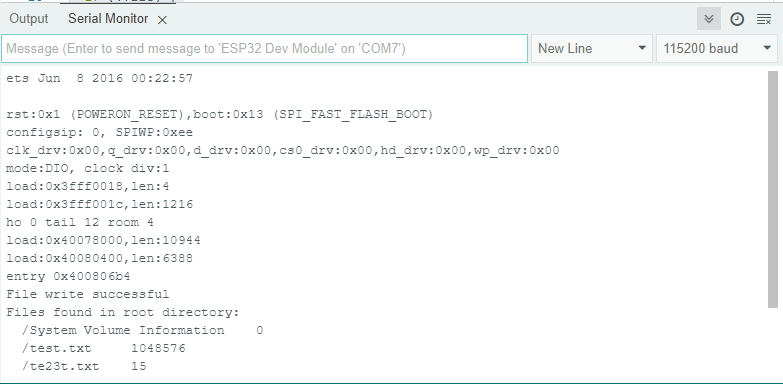Click the POWERON_RESET boot line
The image size is (783, 384).
pyautogui.click(x=220, y=115)
